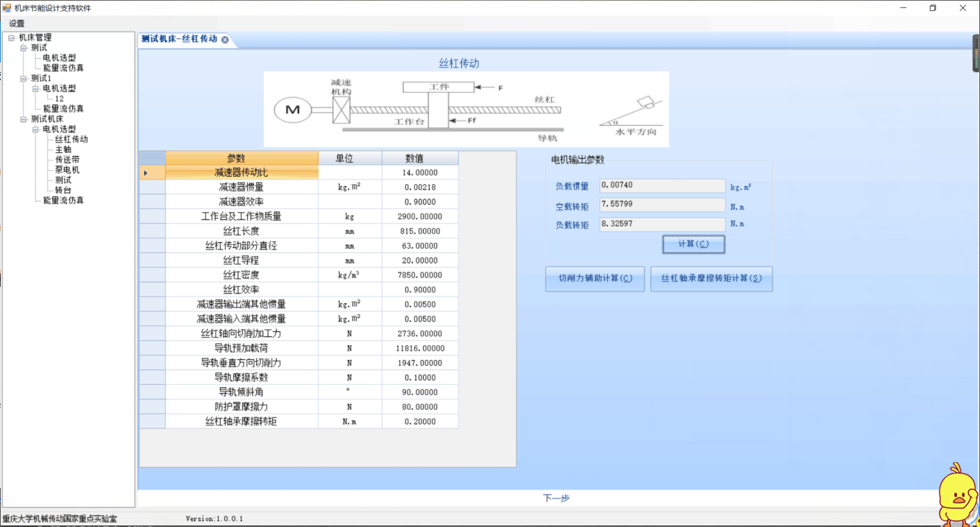Click the app icon in title bar
The height and width of the screenshot is (527, 980).
click(x=7, y=8)
